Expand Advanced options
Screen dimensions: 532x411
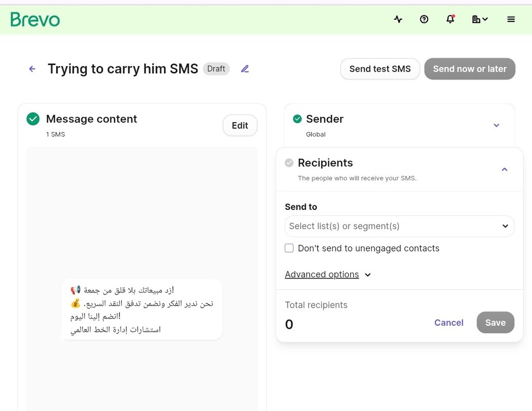click(328, 274)
